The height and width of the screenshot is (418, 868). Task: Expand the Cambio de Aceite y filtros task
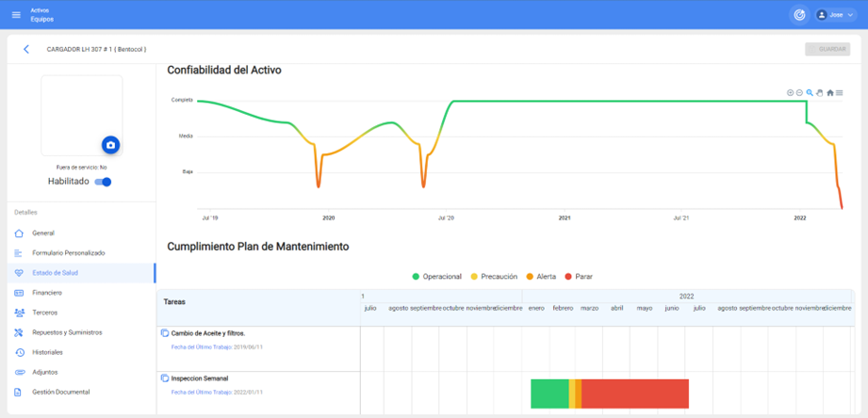click(x=165, y=333)
